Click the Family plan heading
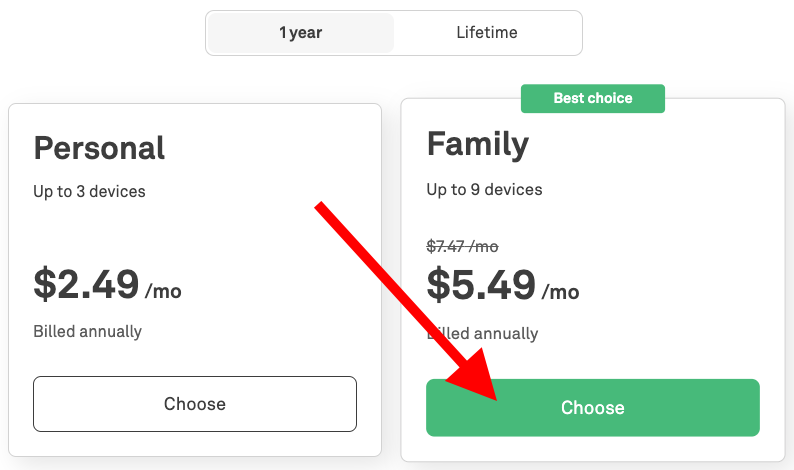The height and width of the screenshot is (470, 794). pos(477,145)
